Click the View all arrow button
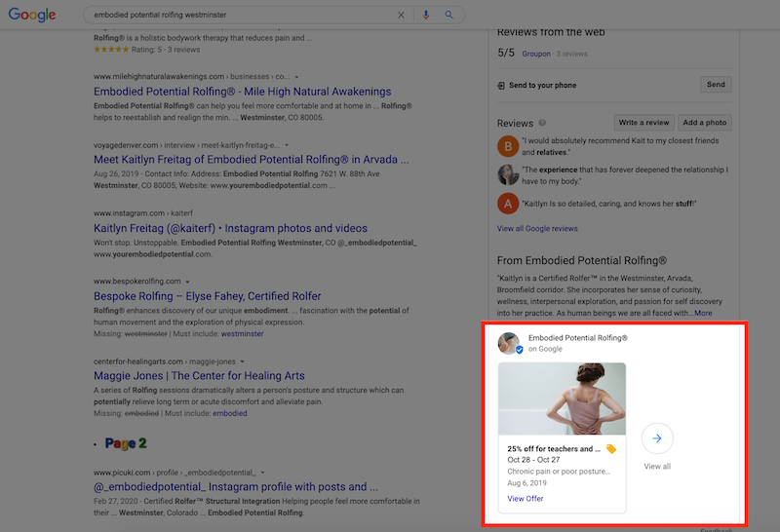The image size is (780, 532). [657, 438]
